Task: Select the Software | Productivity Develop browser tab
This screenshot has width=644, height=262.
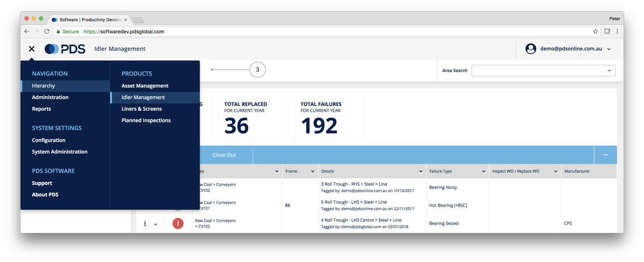Action: click(x=89, y=19)
